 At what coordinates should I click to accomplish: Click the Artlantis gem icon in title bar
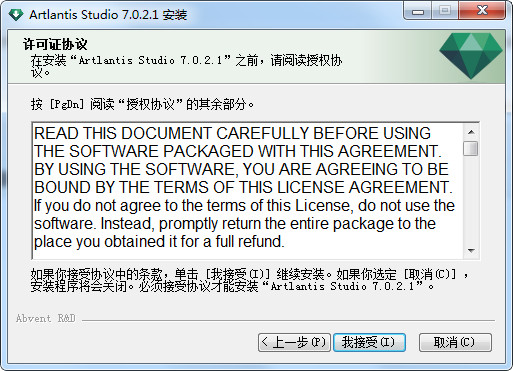(16, 15)
